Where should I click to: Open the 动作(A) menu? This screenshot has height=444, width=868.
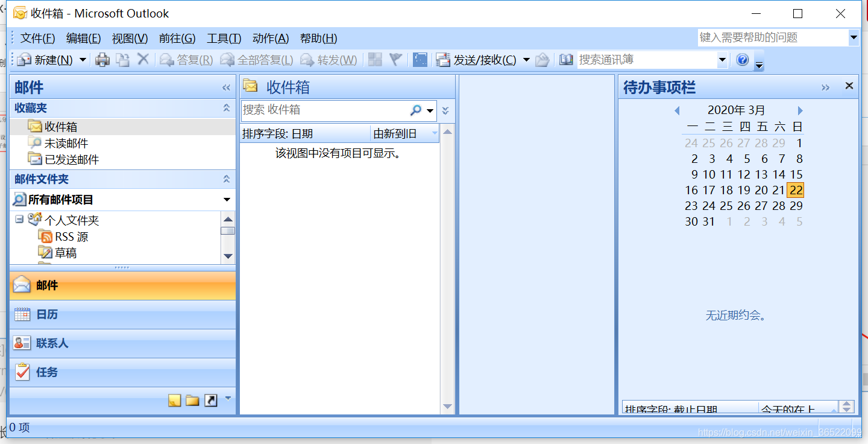pos(271,38)
